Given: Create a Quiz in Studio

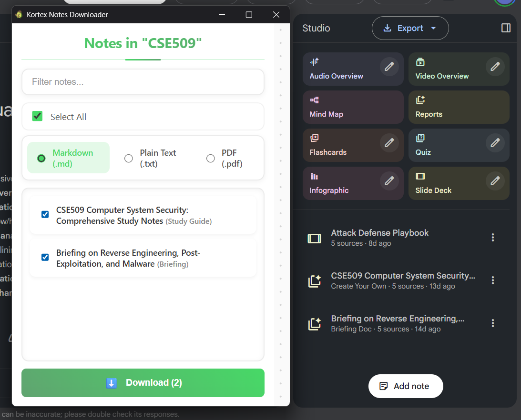Looking at the screenshot, I should tap(459, 145).
